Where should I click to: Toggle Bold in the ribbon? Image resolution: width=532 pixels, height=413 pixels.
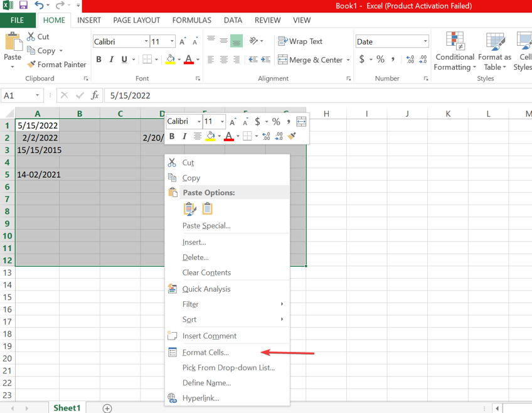[98, 60]
